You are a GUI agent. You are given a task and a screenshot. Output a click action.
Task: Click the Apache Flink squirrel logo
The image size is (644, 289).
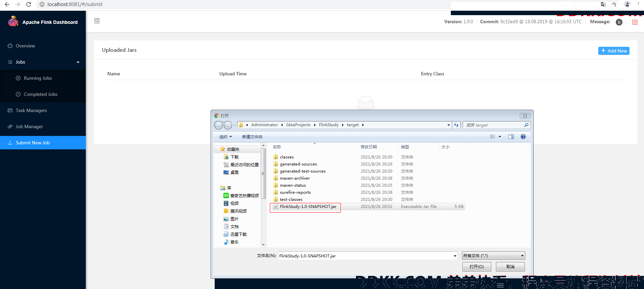[x=13, y=22]
